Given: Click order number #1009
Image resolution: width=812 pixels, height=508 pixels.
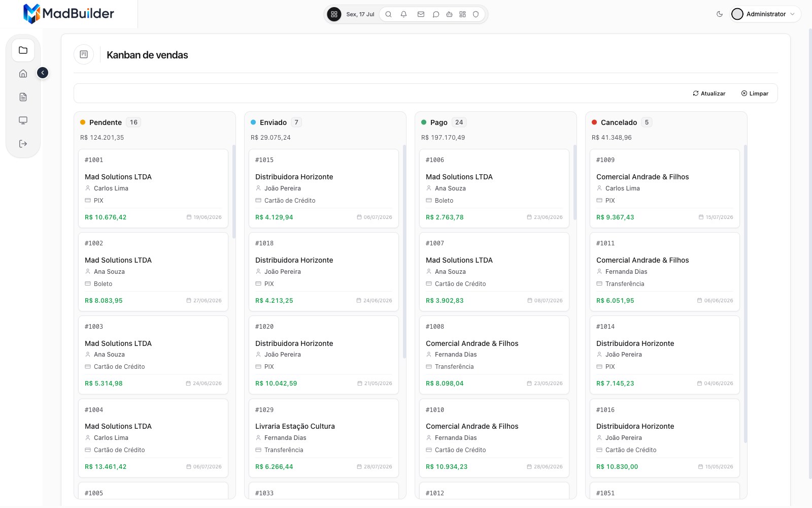Looking at the screenshot, I should coord(605,160).
